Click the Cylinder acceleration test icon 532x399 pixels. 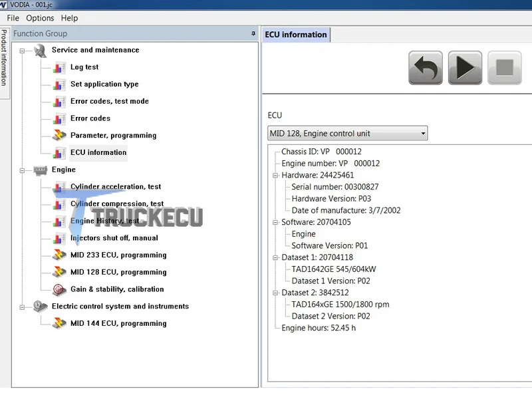coord(59,187)
